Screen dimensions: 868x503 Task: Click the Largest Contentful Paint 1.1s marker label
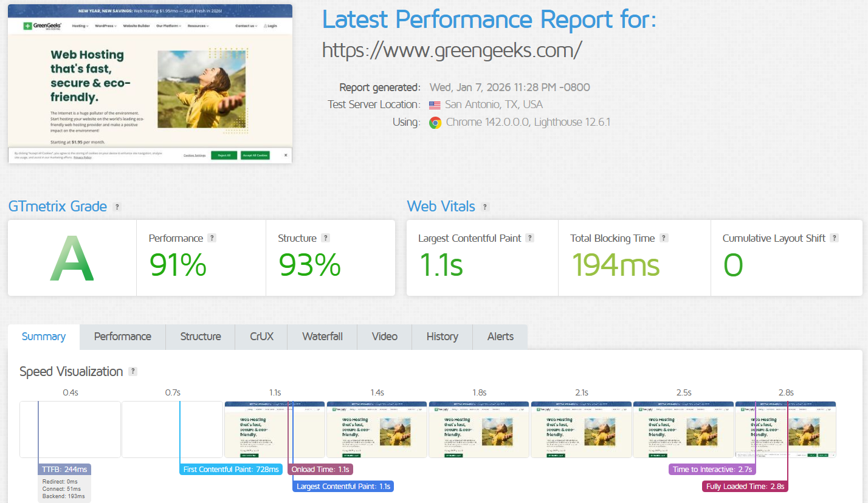pyautogui.click(x=343, y=487)
